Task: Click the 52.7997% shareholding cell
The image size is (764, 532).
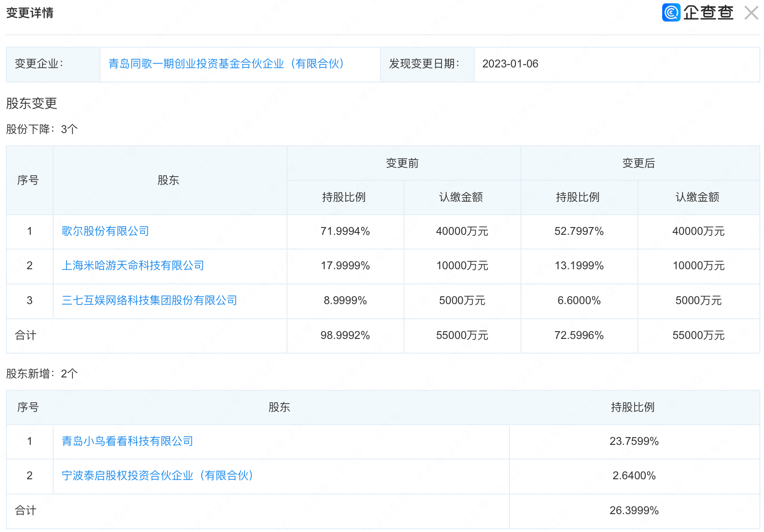Action: pos(579,231)
